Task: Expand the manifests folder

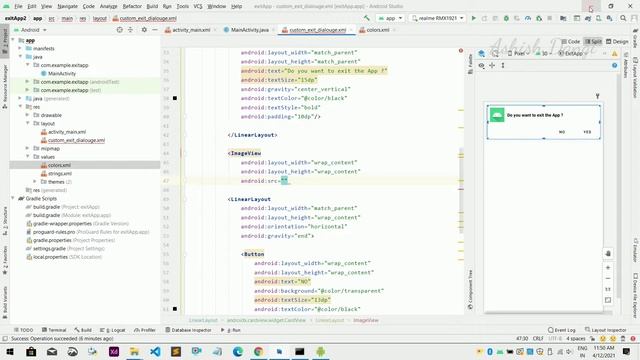Action: (20, 48)
